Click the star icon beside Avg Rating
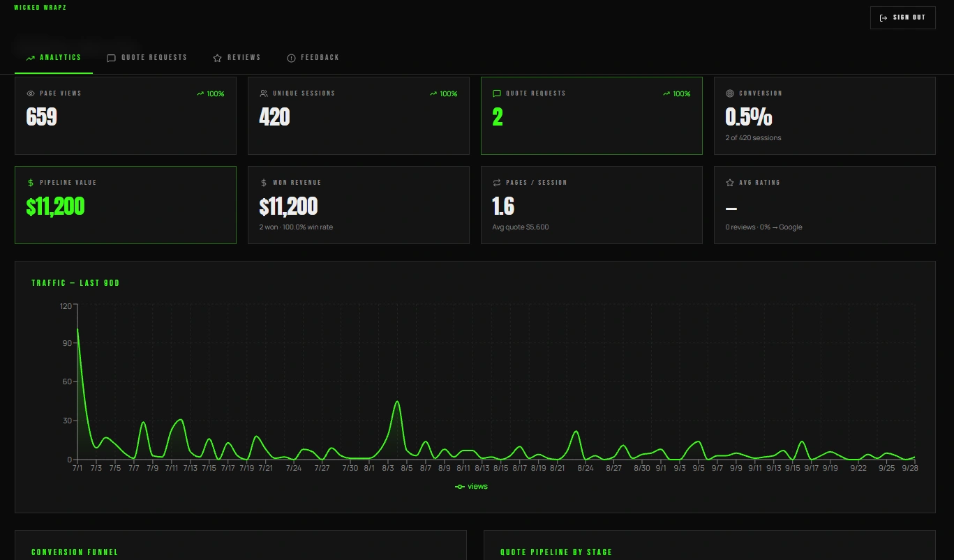954x560 pixels. click(730, 183)
